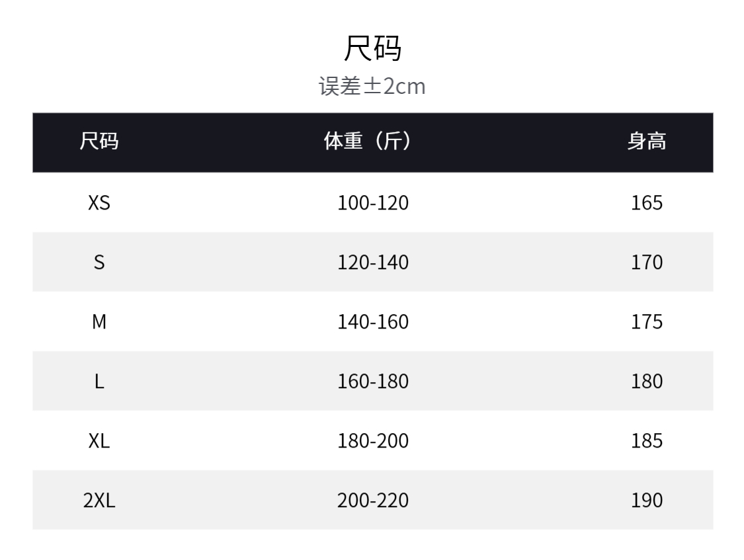744x560 pixels.
Task: Select the 尺码 column header
Action: 99,141
